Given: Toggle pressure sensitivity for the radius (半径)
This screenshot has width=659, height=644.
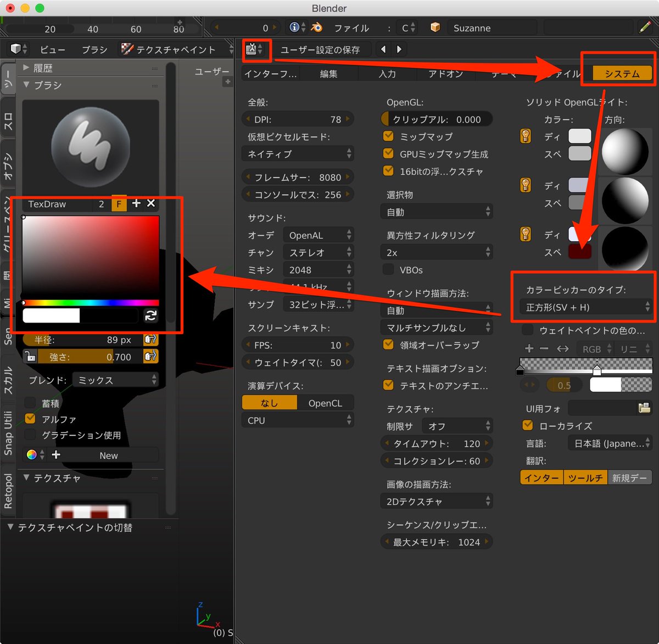Looking at the screenshot, I should [x=150, y=340].
